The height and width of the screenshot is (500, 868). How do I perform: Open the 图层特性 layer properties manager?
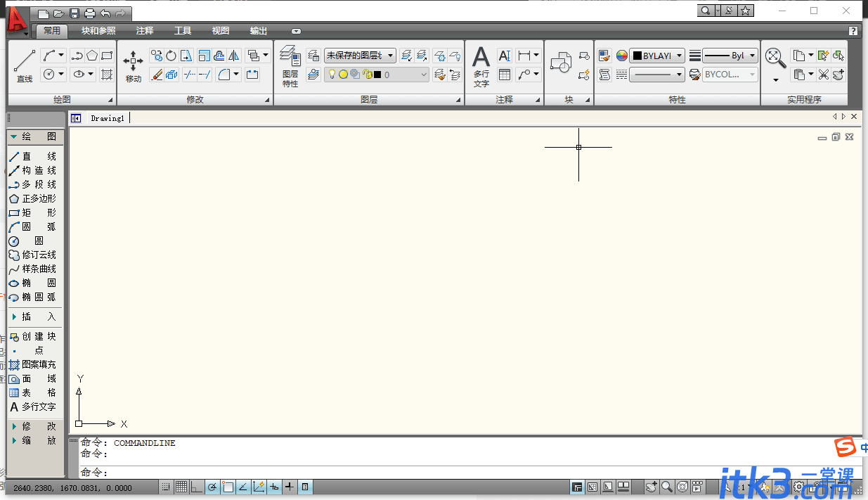(x=290, y=66)
